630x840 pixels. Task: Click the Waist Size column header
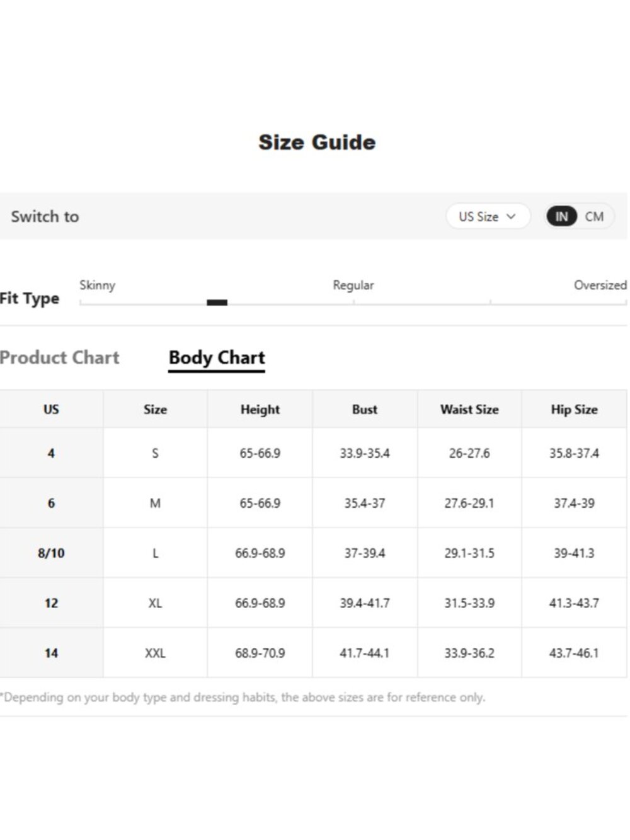(469, 409)
